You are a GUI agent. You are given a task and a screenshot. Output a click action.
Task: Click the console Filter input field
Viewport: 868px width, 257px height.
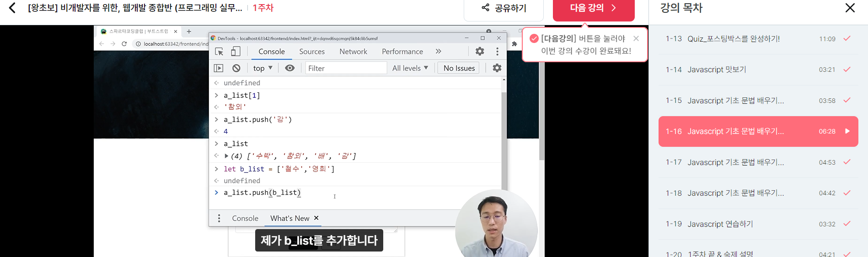(x=346, y=68)
